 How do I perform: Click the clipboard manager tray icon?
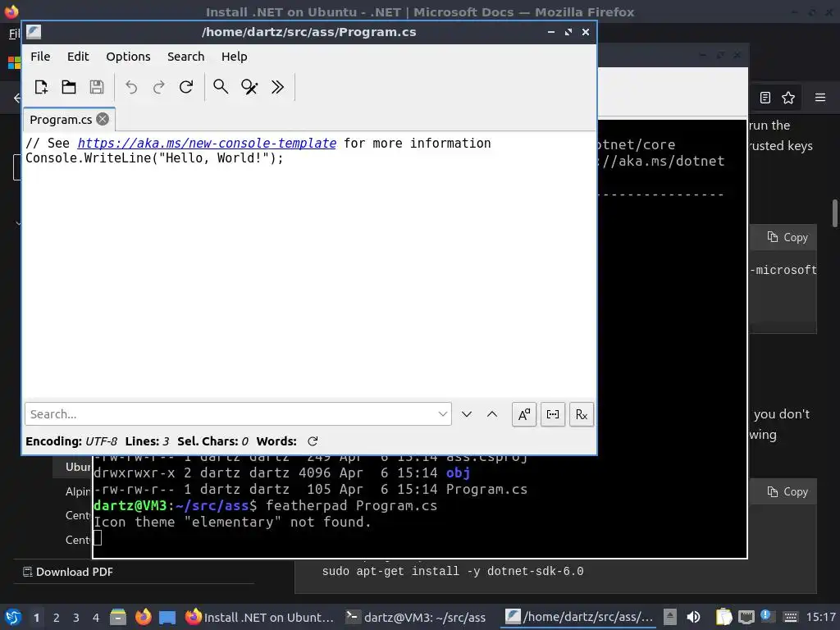[x=724, y=617]
